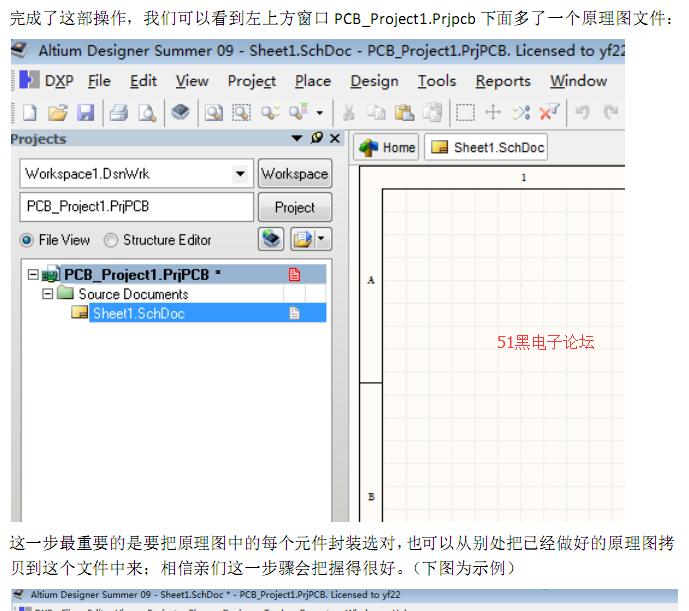Open the Place menu
Screen dimensions: 689x611
(313, 81)
